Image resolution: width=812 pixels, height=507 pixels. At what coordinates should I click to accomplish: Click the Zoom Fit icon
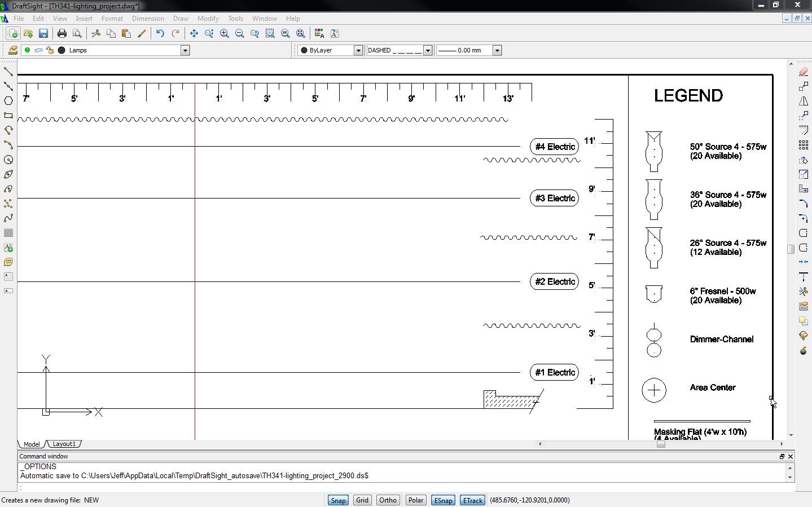(301, 34)
